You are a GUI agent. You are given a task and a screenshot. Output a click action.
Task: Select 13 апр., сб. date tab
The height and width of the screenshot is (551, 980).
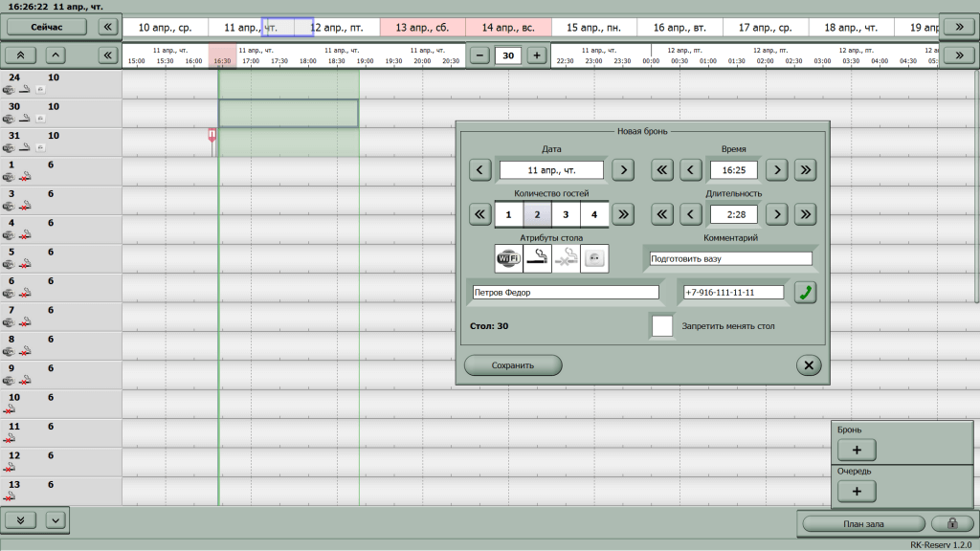pyautogui.click(x=422, y=28)
